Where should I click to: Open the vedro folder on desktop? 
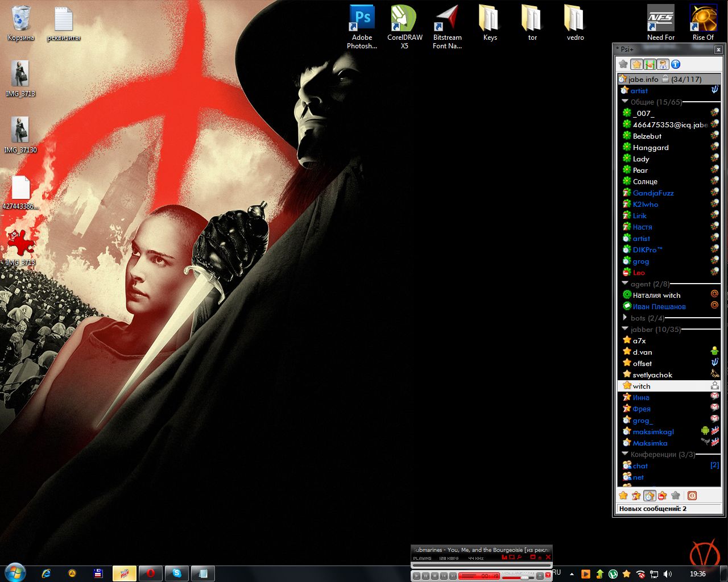tap(575, 23)
